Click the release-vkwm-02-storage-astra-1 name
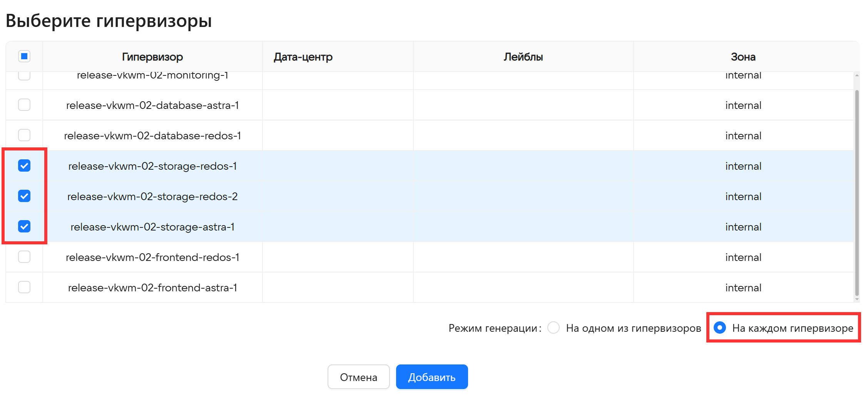The image size is (868, 401). [x=152, y=227]
